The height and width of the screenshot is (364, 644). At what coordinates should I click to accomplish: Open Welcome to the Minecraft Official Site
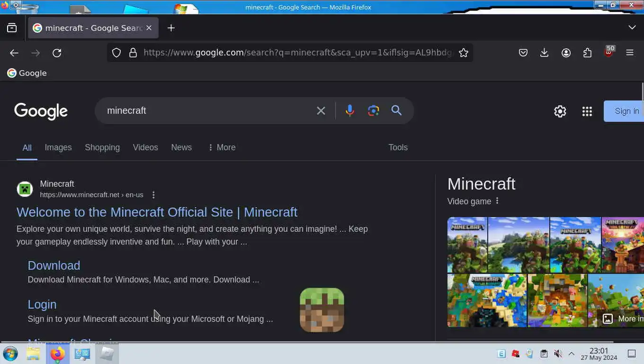157,212
